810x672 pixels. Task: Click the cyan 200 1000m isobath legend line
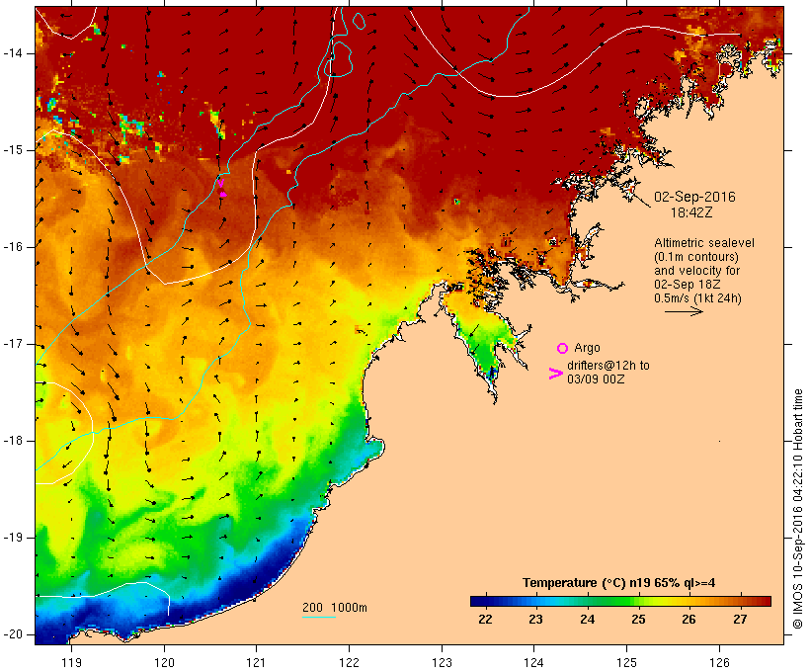point(319,617)
